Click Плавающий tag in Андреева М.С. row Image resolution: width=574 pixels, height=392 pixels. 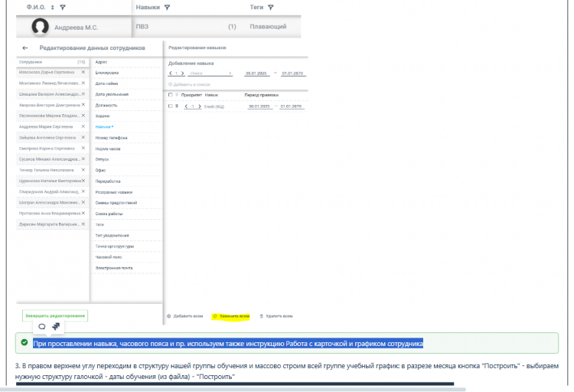(x=268, y=26)
